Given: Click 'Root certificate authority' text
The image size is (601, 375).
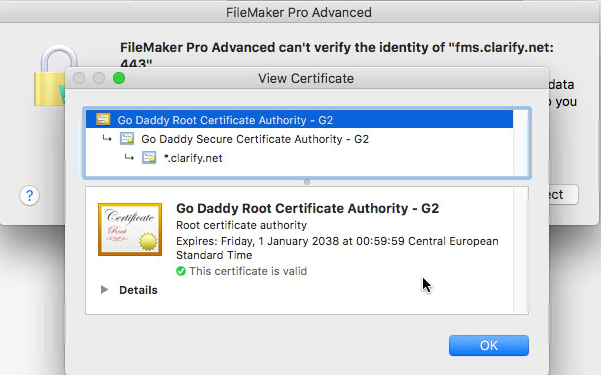Looking at the screenshot, I should click(x=241, y=225).
